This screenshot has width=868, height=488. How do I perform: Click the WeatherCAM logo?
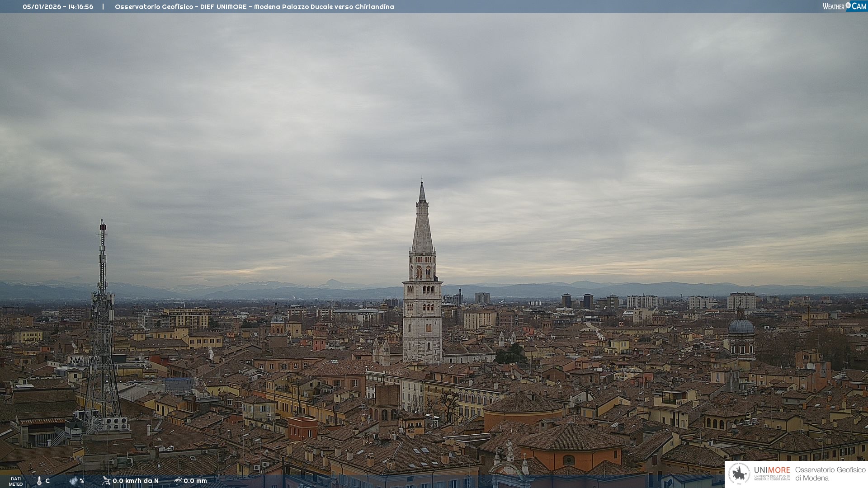844,6
